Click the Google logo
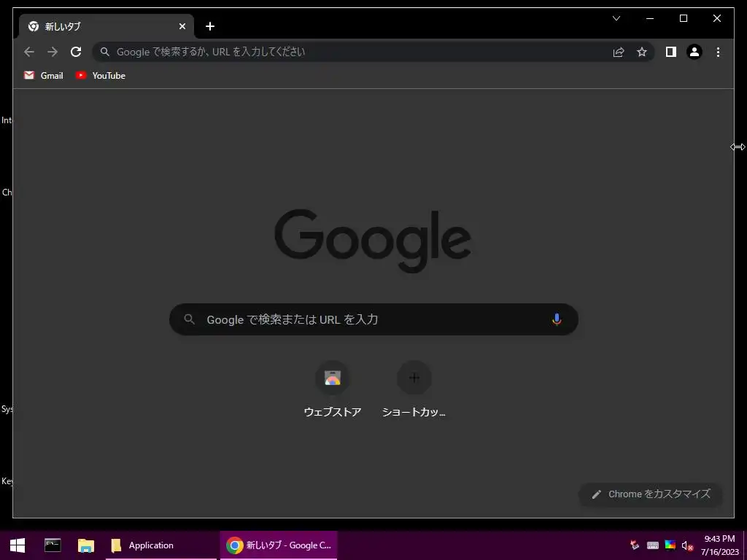Screen dimensions: 747x560 pos(373,241)
